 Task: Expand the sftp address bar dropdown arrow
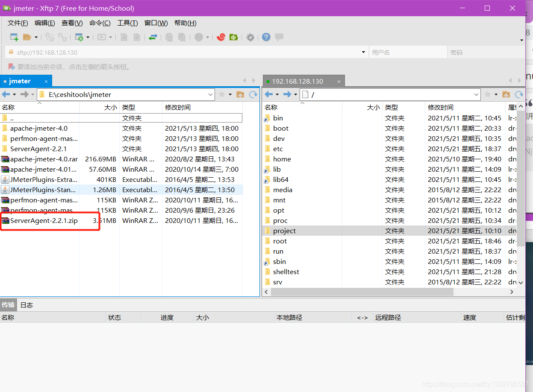[x=363, y=53]
